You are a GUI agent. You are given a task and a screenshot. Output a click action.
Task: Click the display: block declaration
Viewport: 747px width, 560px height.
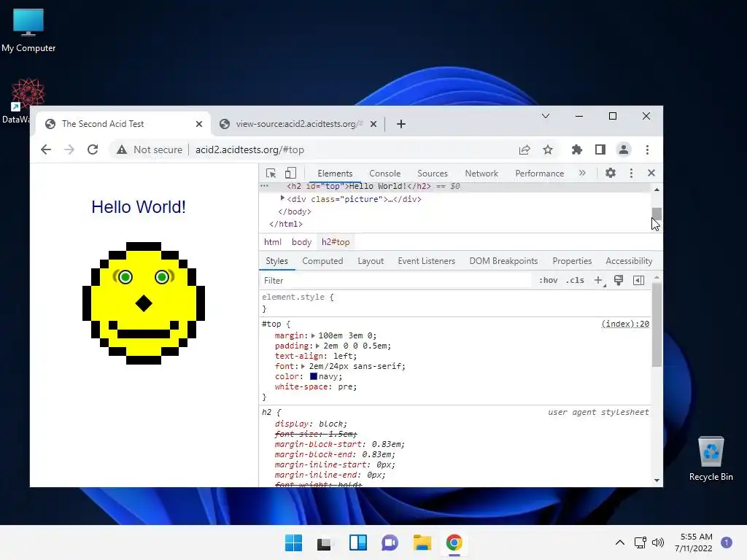[x=311, y=424]
